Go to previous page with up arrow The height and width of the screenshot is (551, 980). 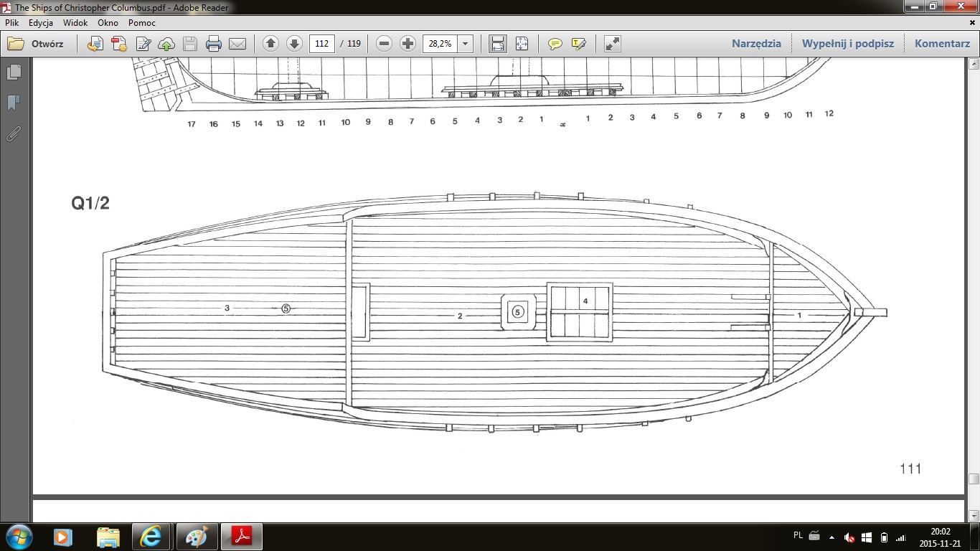pos(270,44)
